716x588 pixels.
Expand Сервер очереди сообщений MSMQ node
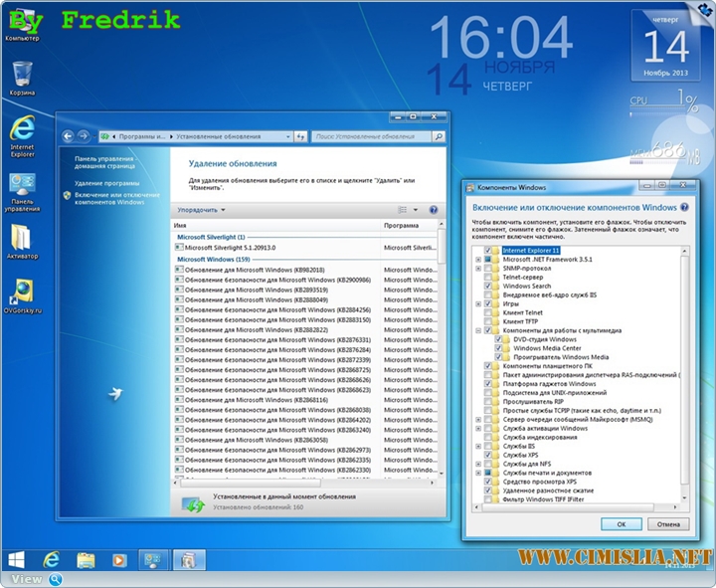[478, 420]
